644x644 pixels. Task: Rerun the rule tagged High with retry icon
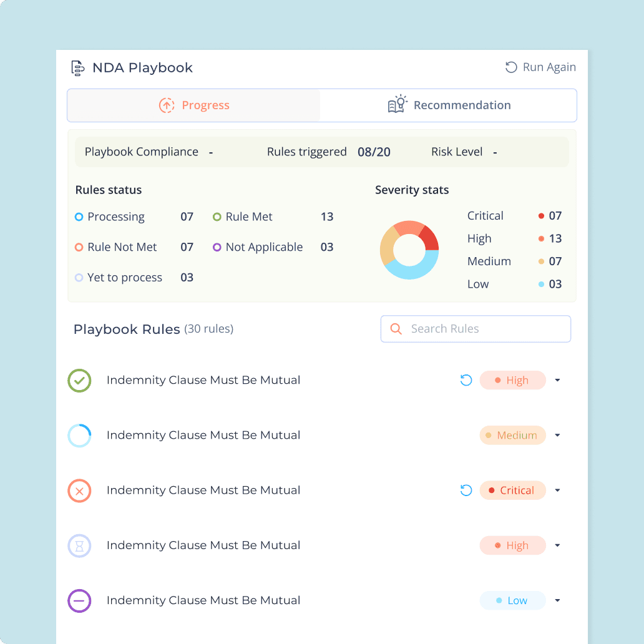point(466,380)
